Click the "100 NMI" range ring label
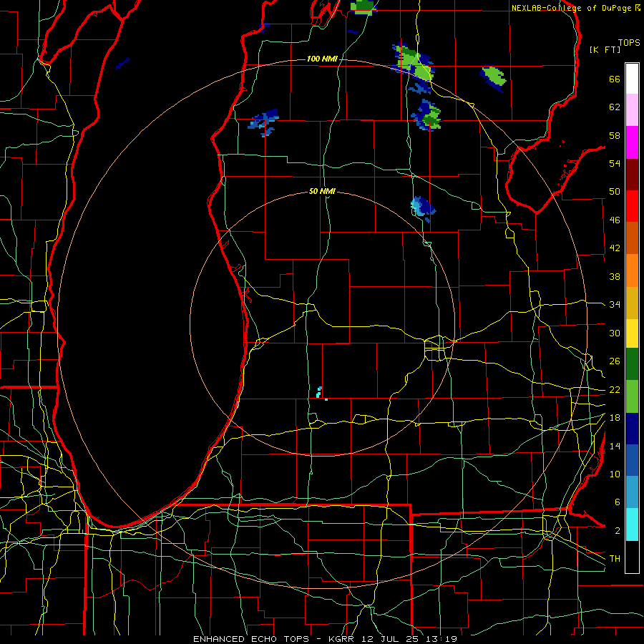The width and height of the screenshot is (644, 644). 322,59
